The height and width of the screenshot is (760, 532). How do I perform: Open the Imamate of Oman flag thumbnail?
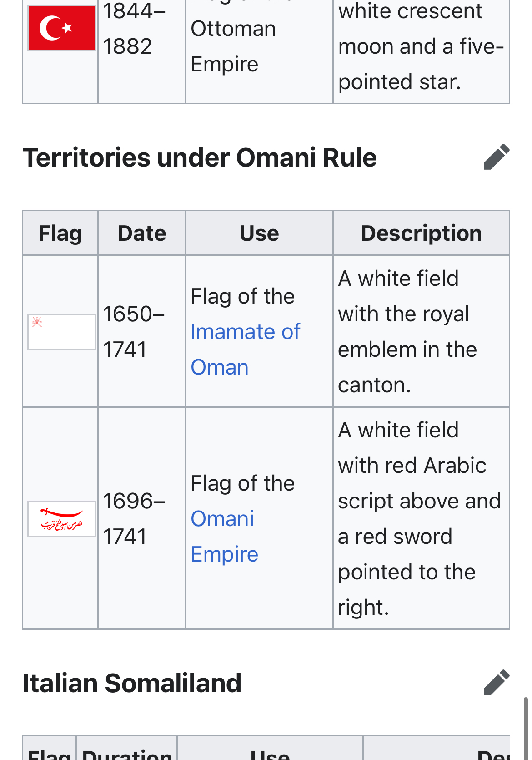point(61,332)
